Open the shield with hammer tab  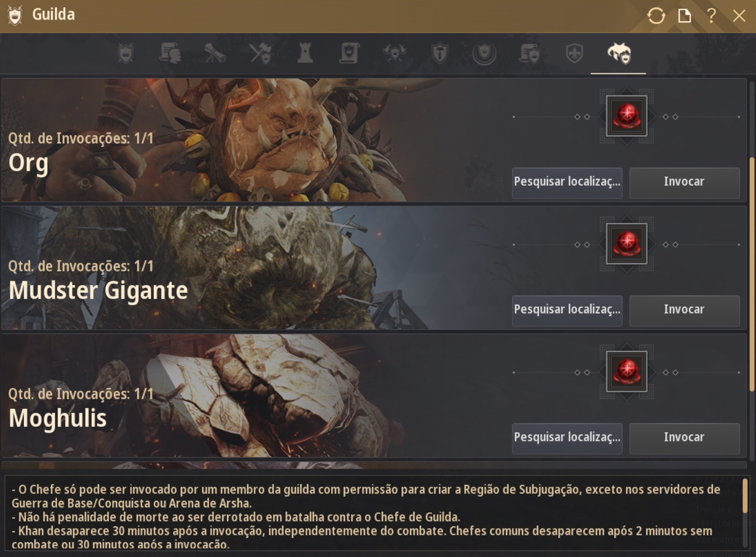tap(440, 53)
